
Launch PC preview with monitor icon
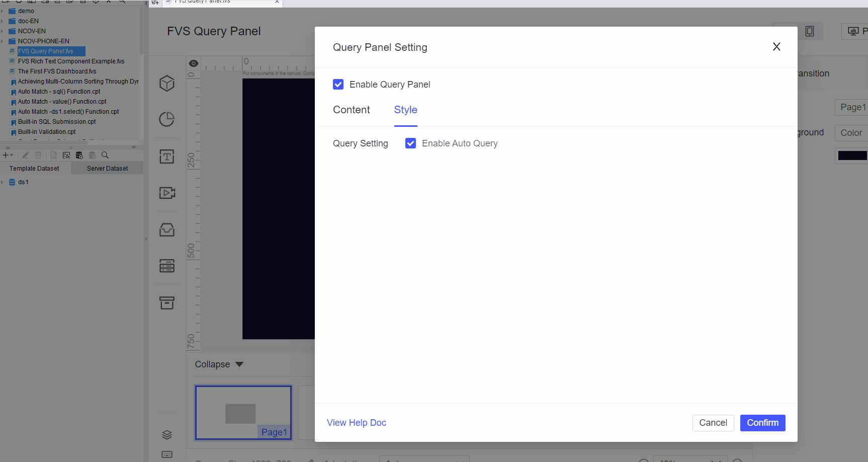tap(853, 31)
